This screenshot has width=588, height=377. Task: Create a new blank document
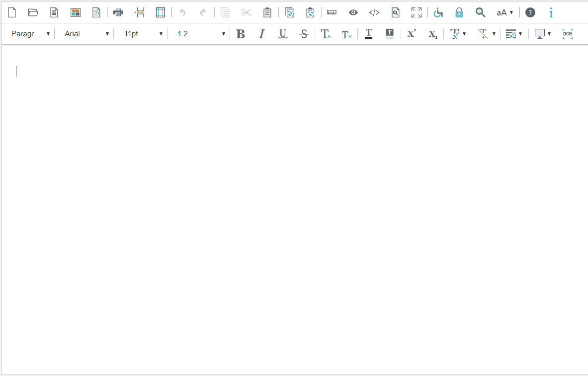[12, 12]
